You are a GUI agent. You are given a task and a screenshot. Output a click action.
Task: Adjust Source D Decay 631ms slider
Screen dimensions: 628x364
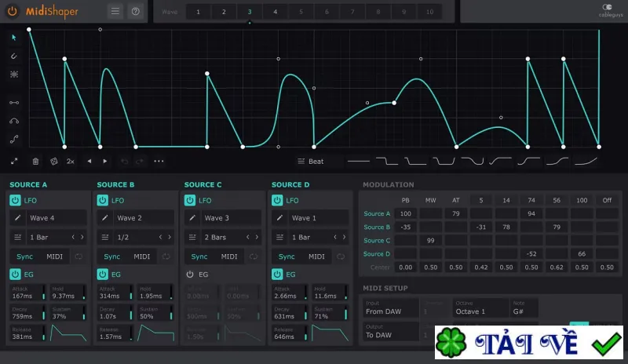click(290, 313)
